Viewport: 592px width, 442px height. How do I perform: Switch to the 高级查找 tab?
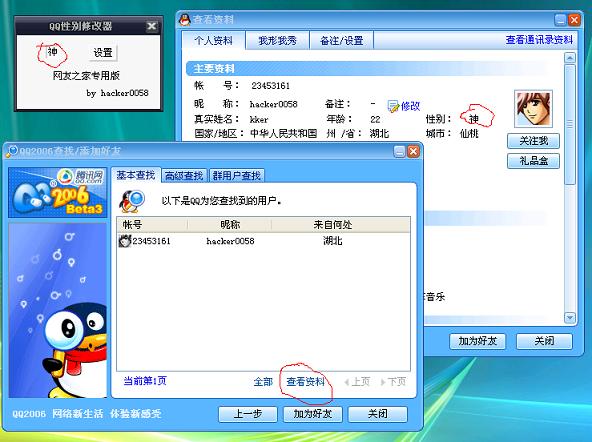(x=184, y=176)
